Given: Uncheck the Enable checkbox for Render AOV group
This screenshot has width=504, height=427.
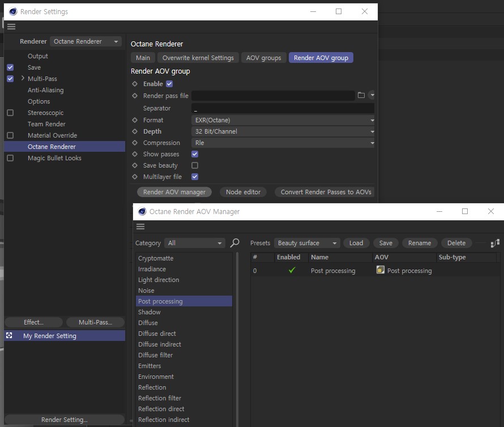Looking at the screenshot, I should (169, 84).
